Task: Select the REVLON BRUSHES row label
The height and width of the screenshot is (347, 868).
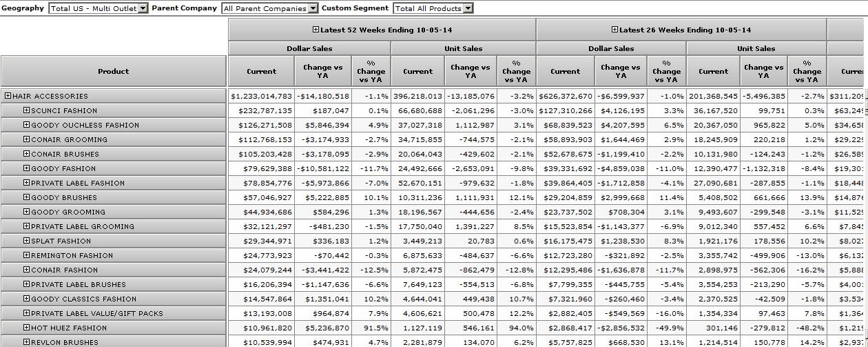Action: click(65, 342)
